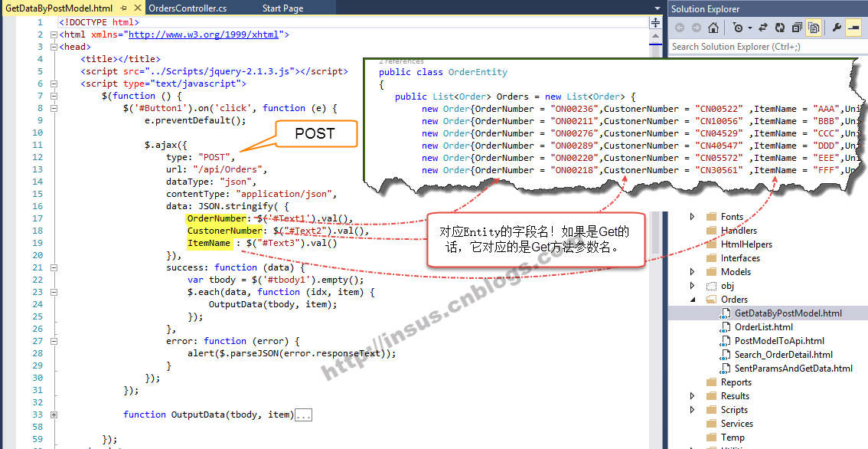Select the Scripts folder
Viewport: 868px width, 449px height.
click(x=734, y=410)
